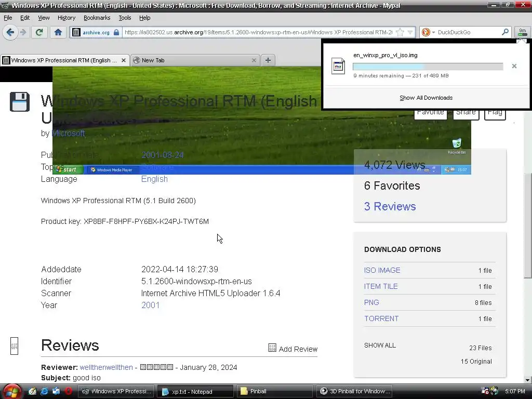Viewport: 532px width, 399px height.
Task: Click the en_winxp_pro_vl_iso.img file icon
Action: [x=338, y=66]
